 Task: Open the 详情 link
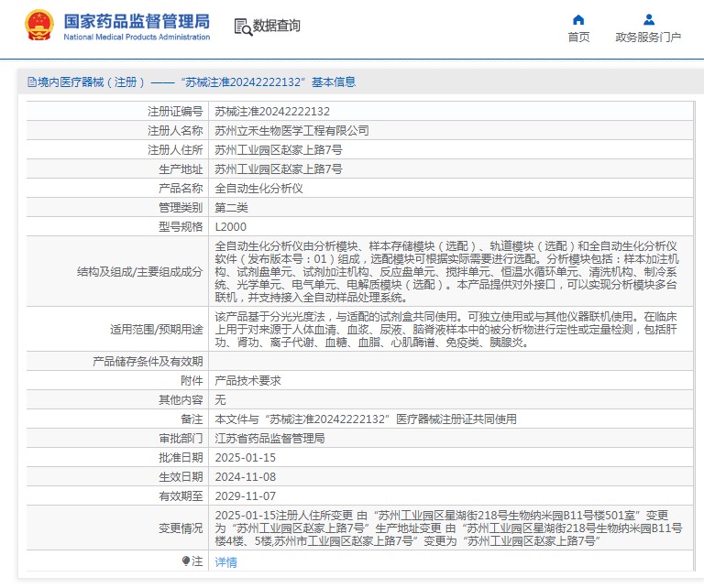pos(225,561)
